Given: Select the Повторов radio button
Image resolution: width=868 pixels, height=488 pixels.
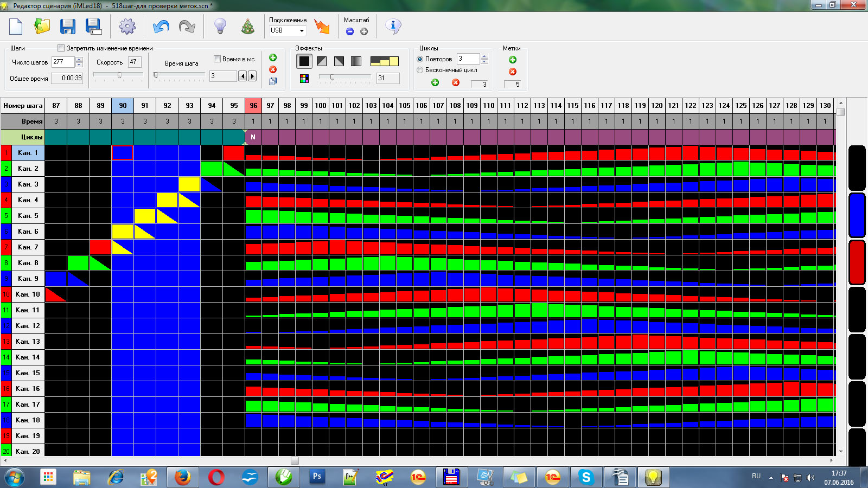Looking at the screenshot, I should coord(420,59).
